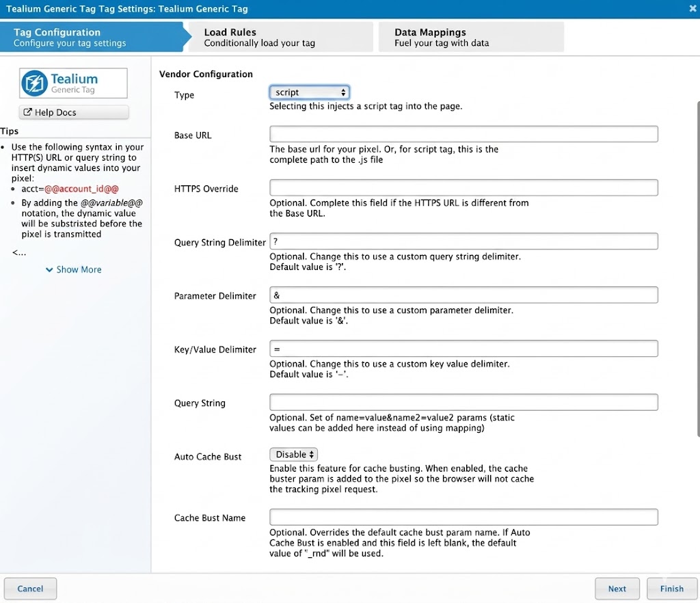Viewport: 700px width, 603px height.
Task: Click the Finish button
Action: tap(671, 589)
